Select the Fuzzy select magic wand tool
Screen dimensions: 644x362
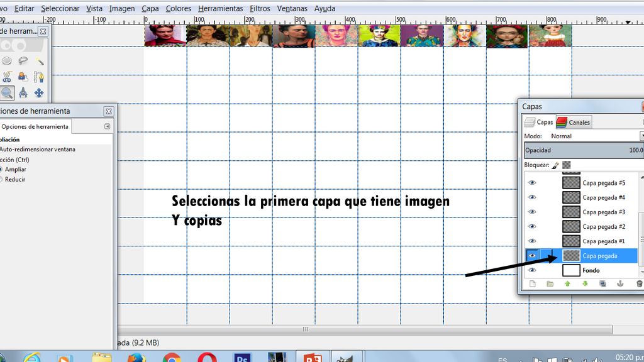coord(40,61)
